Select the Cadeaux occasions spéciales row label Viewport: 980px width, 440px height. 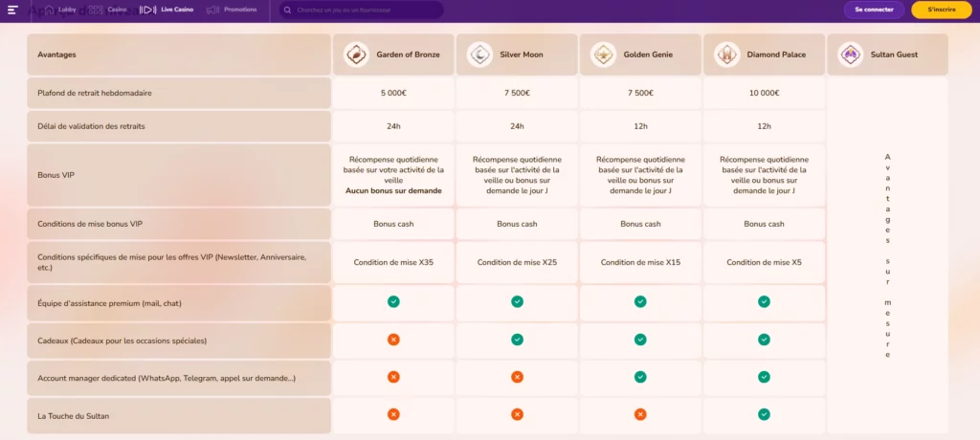coord(122,341)
